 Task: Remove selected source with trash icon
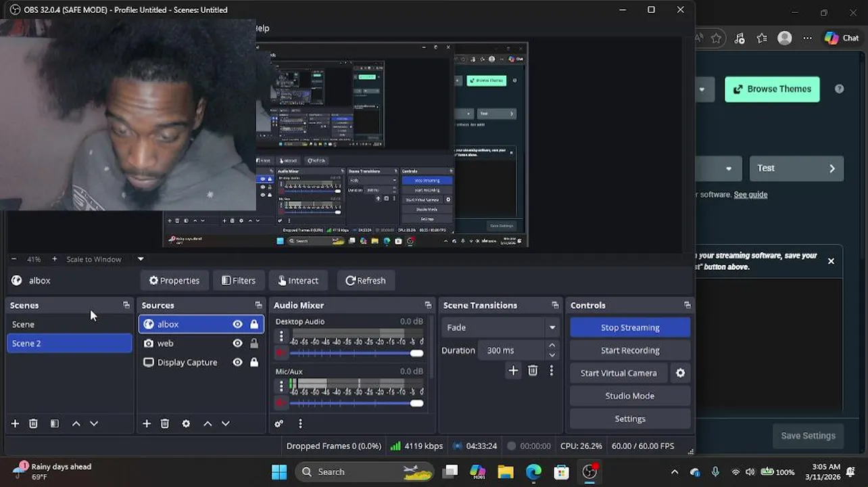tap(165, 423)
